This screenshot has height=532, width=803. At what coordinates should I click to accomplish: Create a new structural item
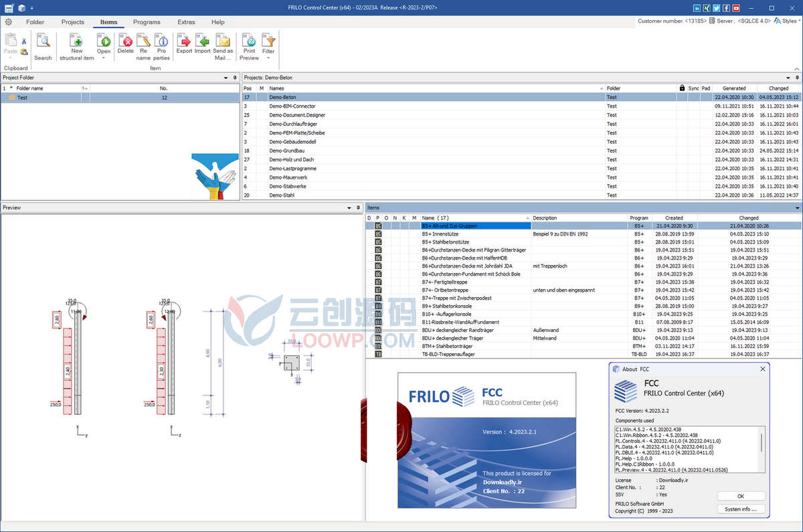point(77,47)
